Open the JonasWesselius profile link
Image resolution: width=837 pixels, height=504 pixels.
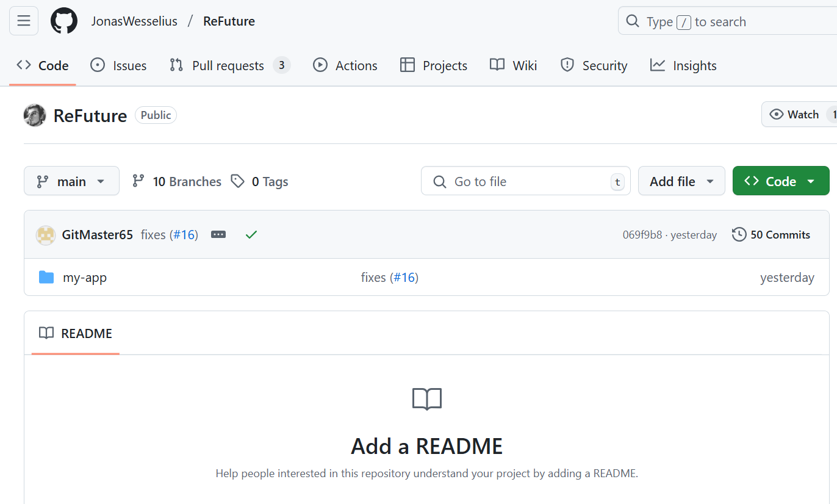tap(134, 21)
